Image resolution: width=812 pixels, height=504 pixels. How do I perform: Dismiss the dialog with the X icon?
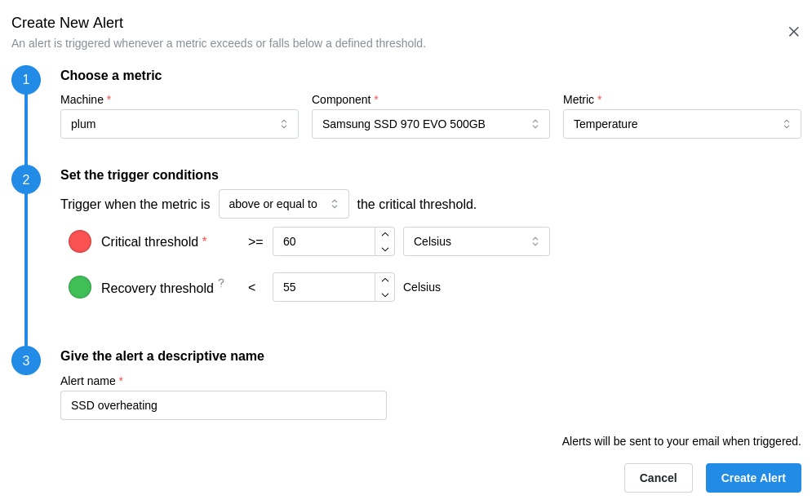(794, 32)
